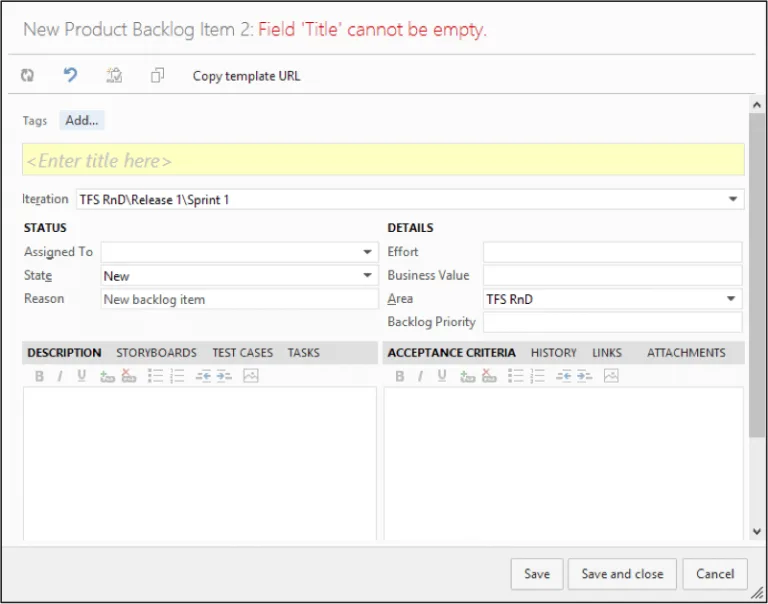
Task: Apply bulleted list in Description editor
Action: click(x=155, y=376)
